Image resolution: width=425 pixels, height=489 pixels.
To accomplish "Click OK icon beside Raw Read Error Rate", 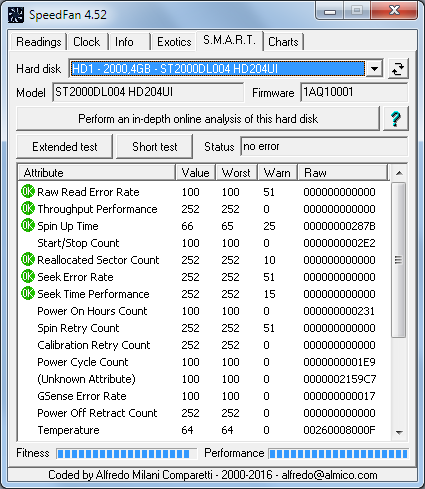I will (x=28, y=192).
